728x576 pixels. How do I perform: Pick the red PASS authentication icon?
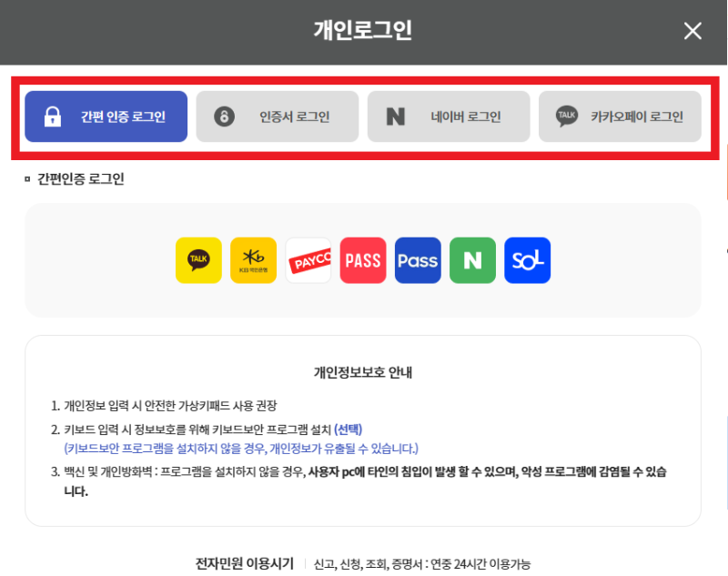[363, 260]
